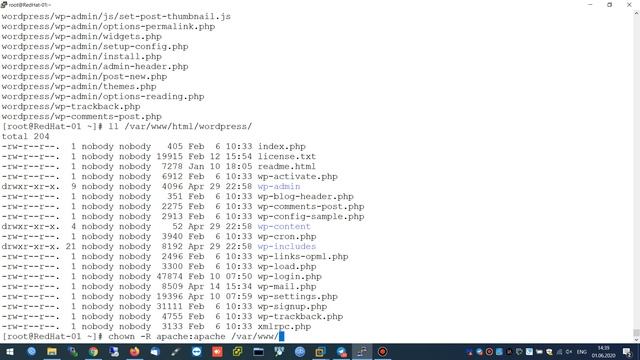Open the yellow VMware icon in taskbar

tap(238, 351)
